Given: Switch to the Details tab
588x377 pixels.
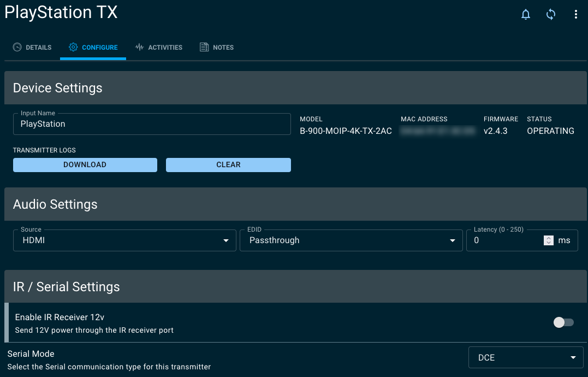Looking at the screenshot, I should (32, 48).
